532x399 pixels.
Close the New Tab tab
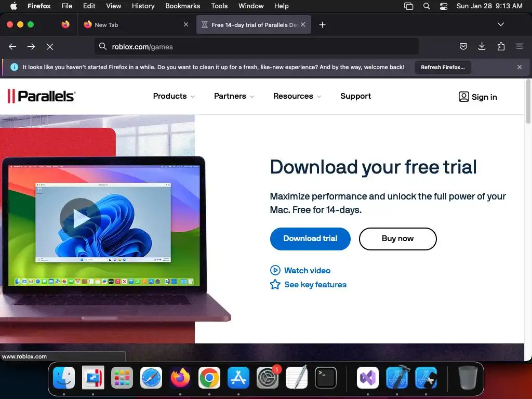point(186,24)
